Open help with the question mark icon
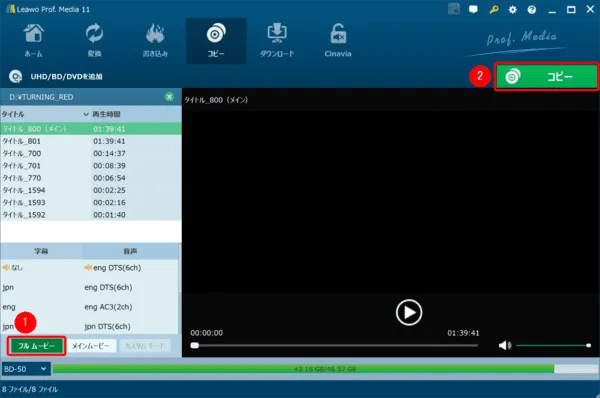Viewport: 600px width, 398px height. pyautogui.click(x=532, y=10)
